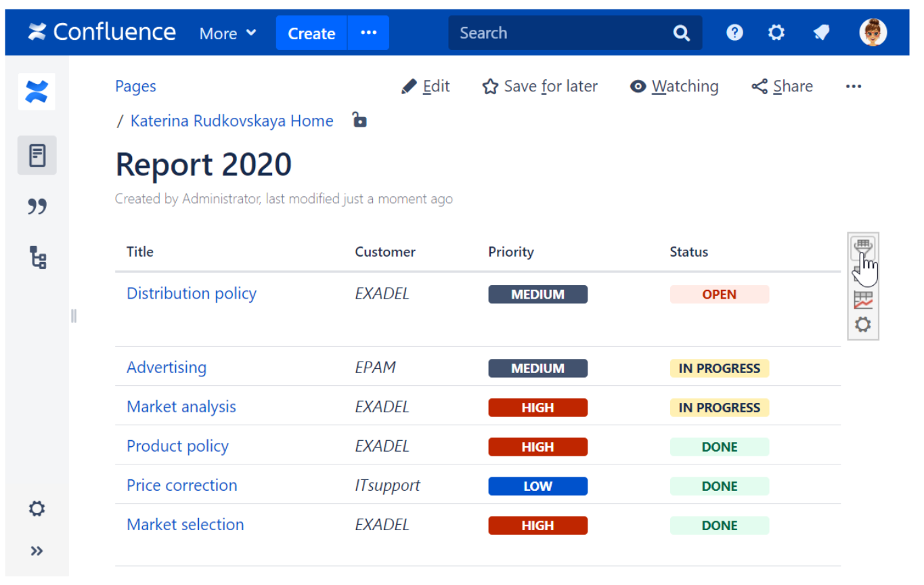Open the notifications icon in header
The width and height of the screenshot is (924, 585).
point(822,32)
